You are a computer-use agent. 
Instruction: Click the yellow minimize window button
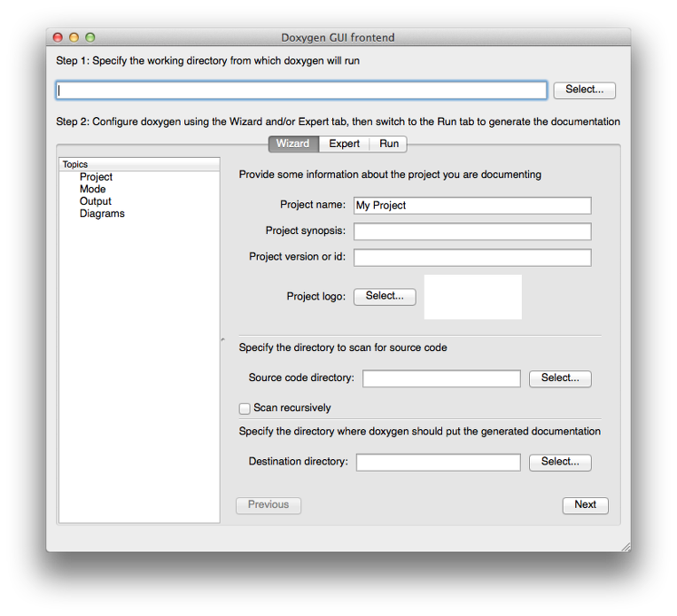coord(74,37)
